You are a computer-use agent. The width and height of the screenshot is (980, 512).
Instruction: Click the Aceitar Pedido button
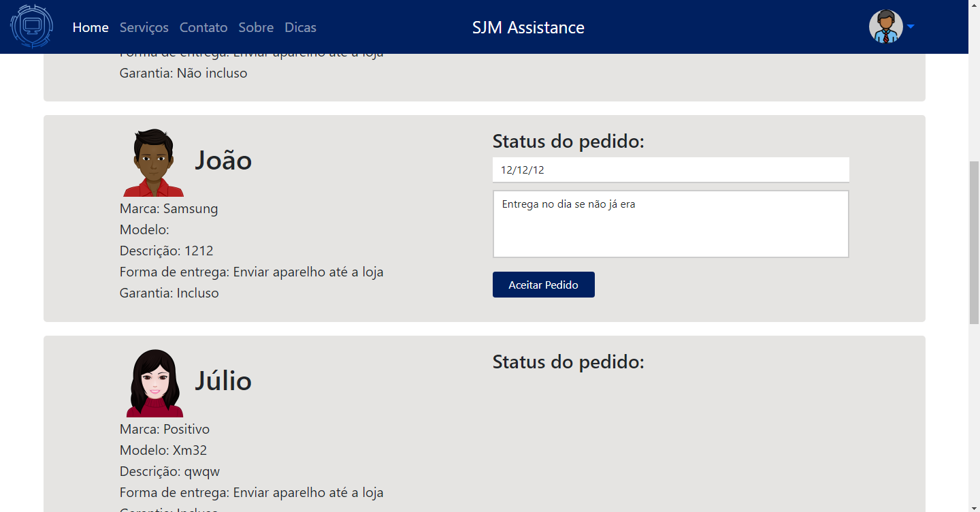pyautogui.click(x=543, y=284)
